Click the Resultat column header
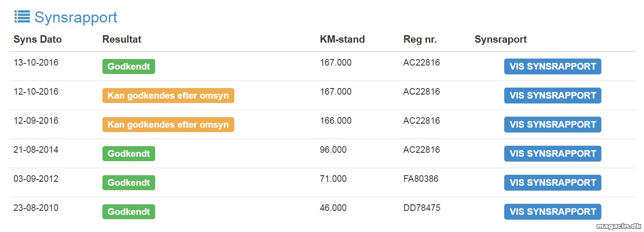 click(x=122, y=39)
